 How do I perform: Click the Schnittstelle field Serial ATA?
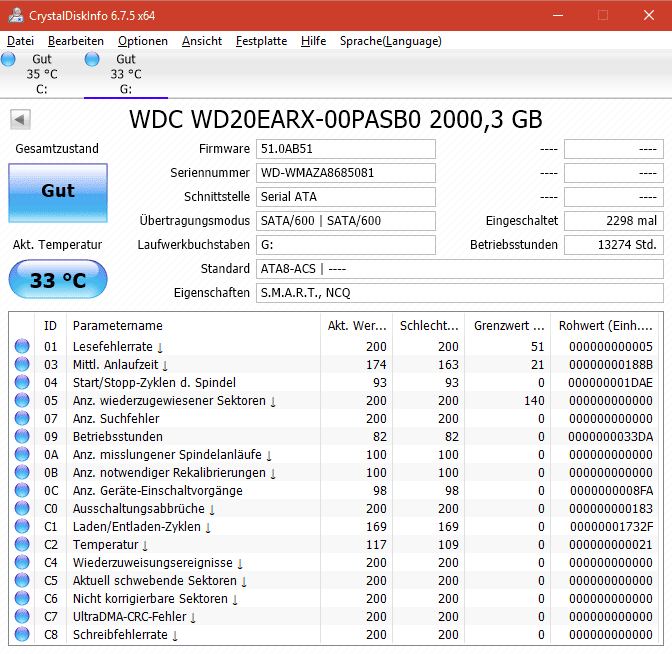point(346,197)
